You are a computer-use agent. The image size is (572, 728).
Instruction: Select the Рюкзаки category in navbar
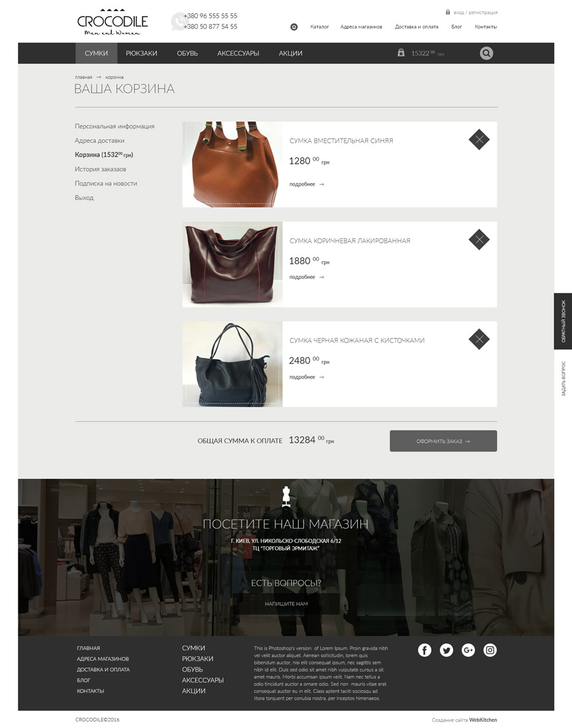141,53
